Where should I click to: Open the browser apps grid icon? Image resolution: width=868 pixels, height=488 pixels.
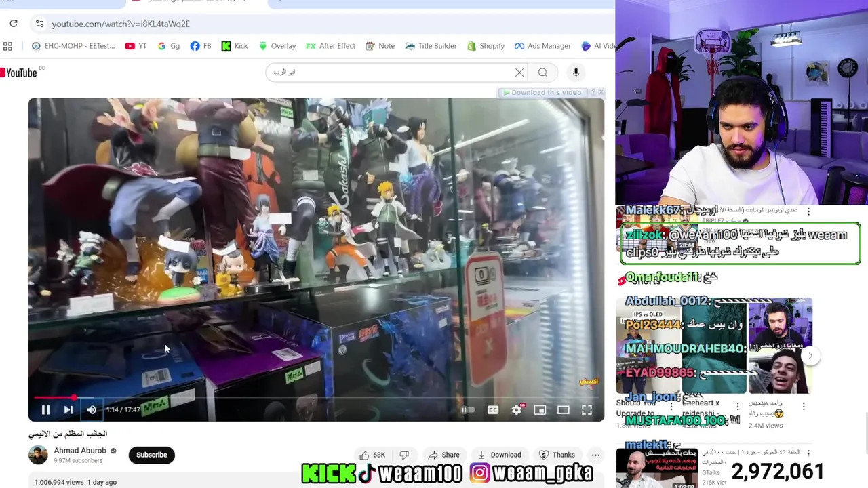[7, 46]
